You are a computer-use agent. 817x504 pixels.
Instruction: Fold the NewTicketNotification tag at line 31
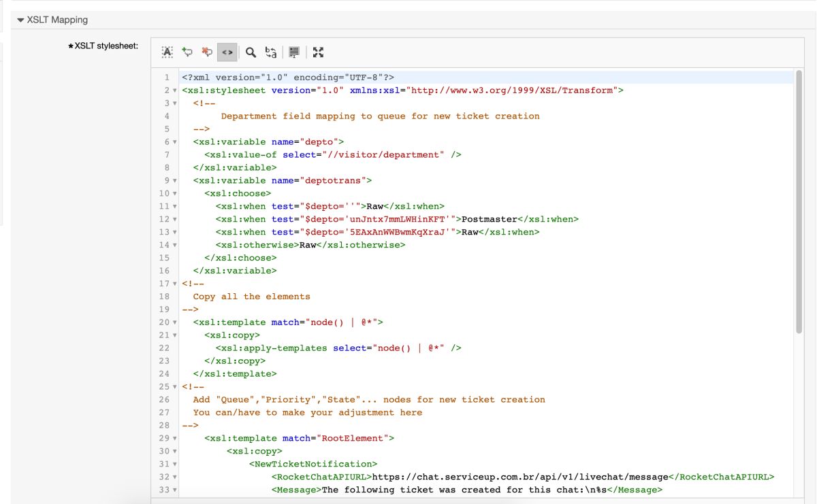coord(174,465)
